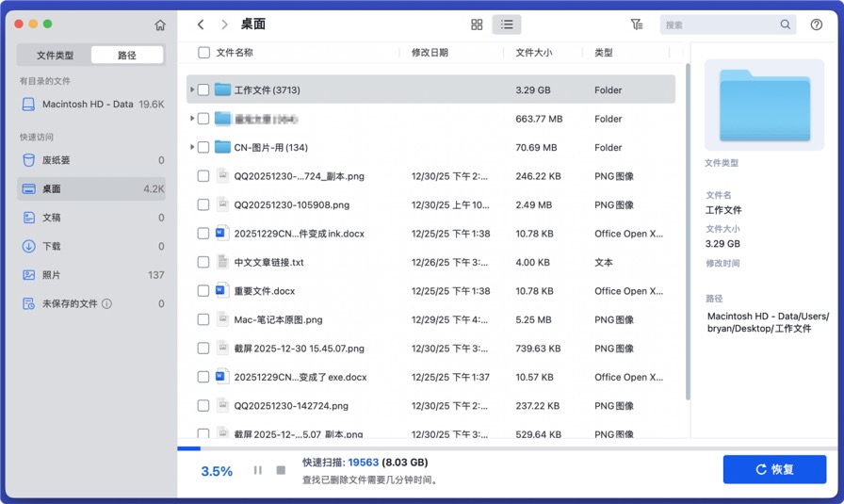Open 文稿 in quick access

(x=92, y=218)
